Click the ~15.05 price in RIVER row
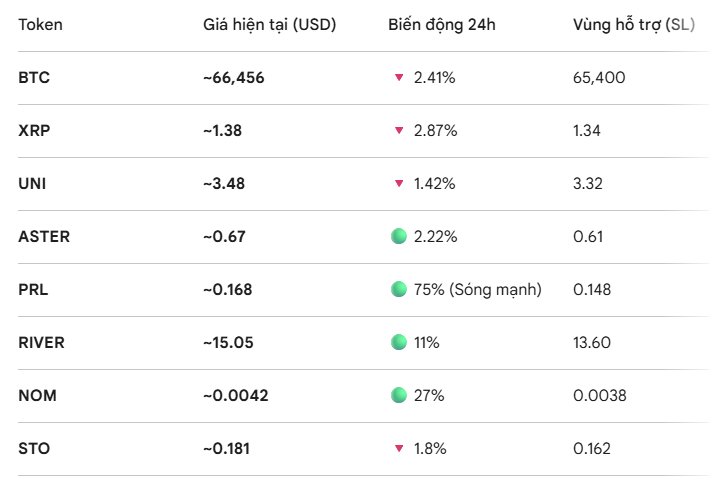 tap(228, 342)
